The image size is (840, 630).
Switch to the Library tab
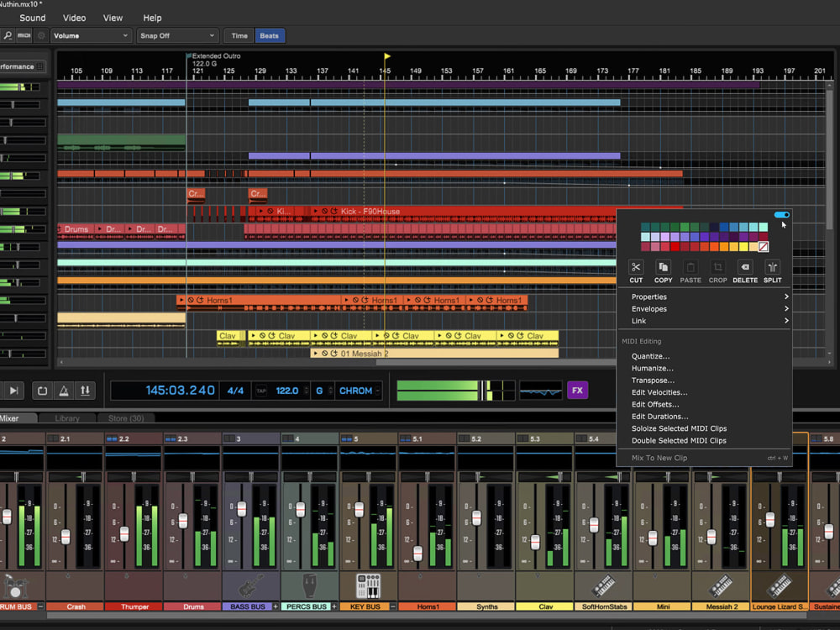click(x=67, y=418)
